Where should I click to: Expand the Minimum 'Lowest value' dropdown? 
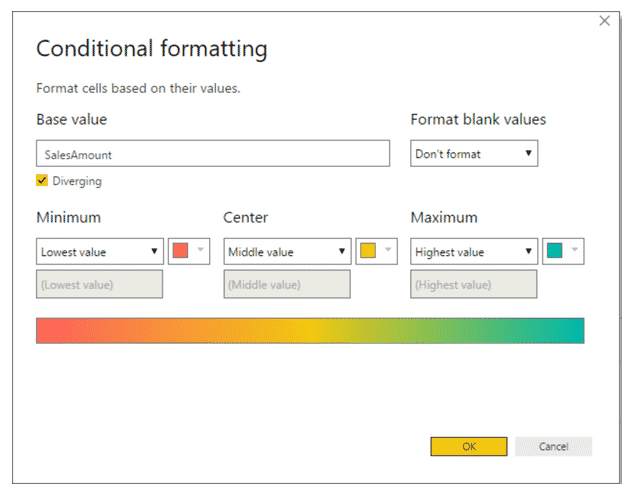tap(100, 252)
